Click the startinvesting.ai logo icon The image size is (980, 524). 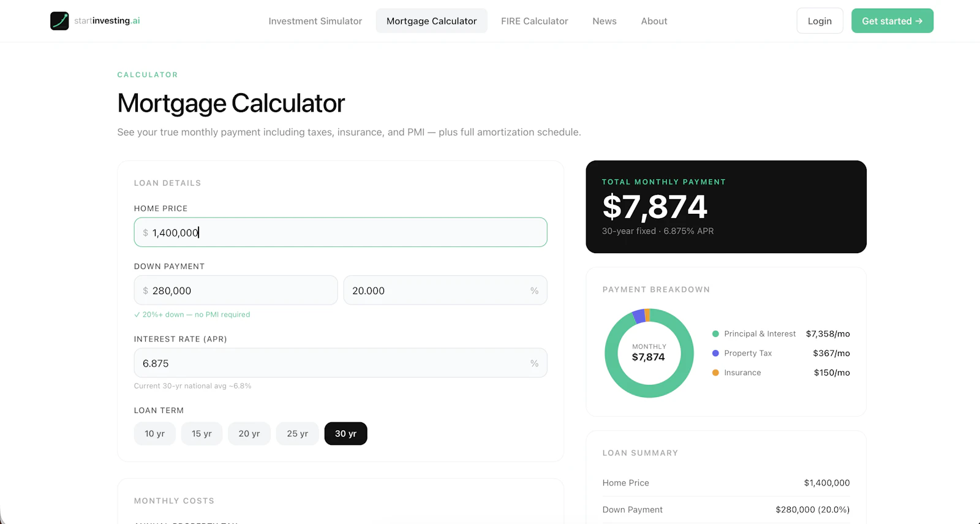[59, 21]
